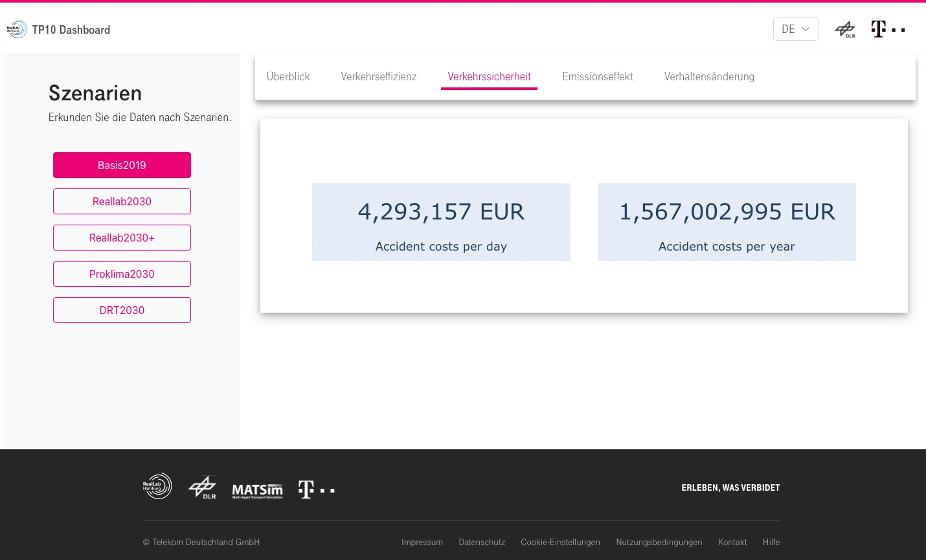The image size is (926, 560).
Task: Go to the Verhaltensänderung tab
Action: pos(709,76)
